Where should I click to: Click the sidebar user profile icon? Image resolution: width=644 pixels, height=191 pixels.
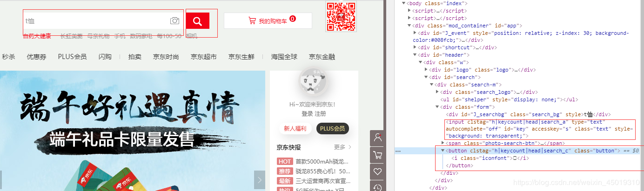[x=377, y=138]
